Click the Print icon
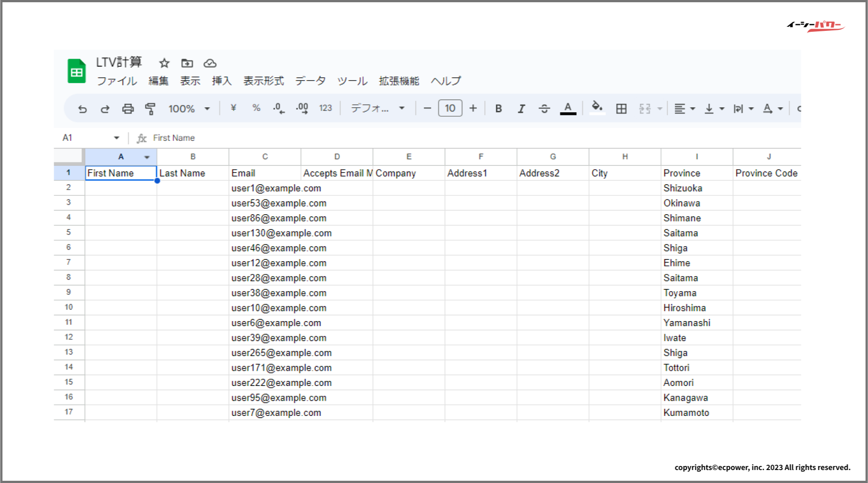 [x=128, y=109]
